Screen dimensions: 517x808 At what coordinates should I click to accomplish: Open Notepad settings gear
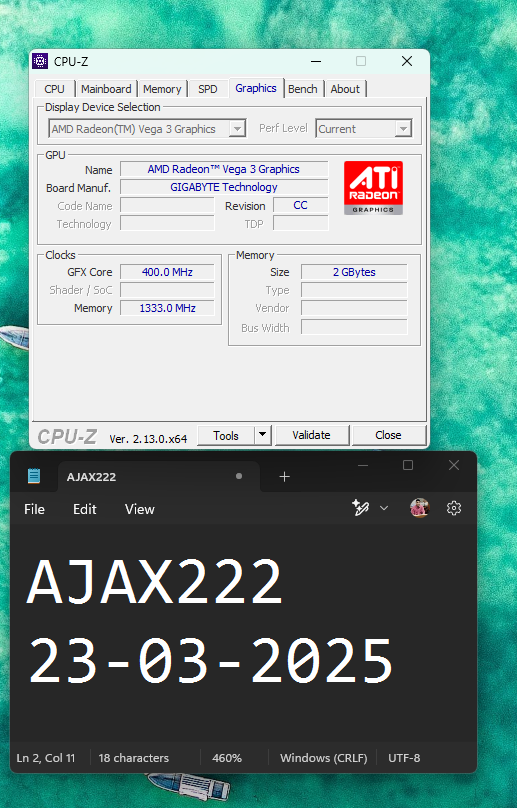[x=454, y=509]
